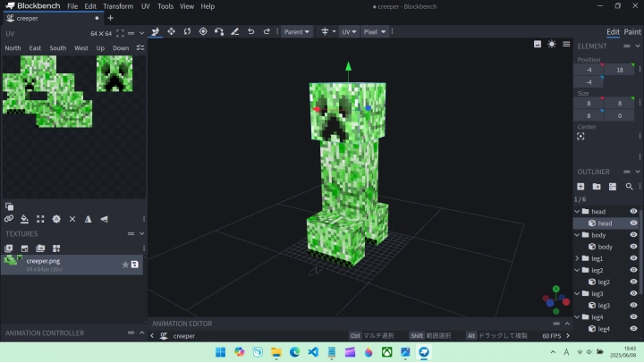
Task: Click the UV auto-fit paint bucket icon
Action: click(x=24, y=218)
